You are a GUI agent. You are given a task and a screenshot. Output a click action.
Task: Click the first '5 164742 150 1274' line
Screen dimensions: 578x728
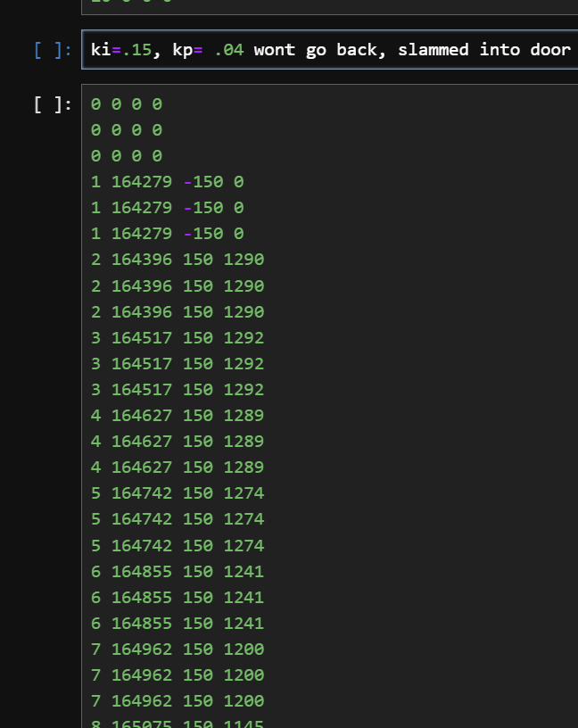[x=178, y=493]
